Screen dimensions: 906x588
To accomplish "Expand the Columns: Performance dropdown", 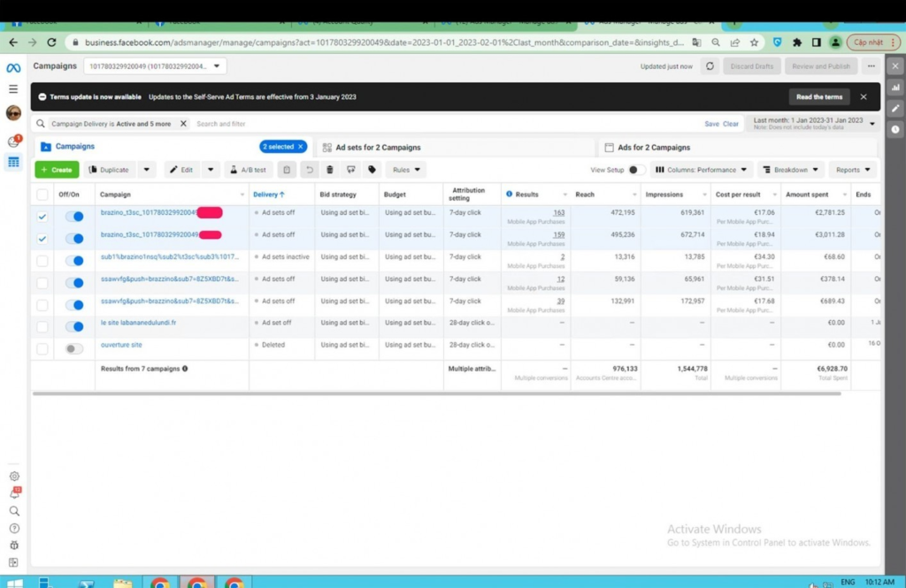I will pyautogui.click(x=701, y=170).
